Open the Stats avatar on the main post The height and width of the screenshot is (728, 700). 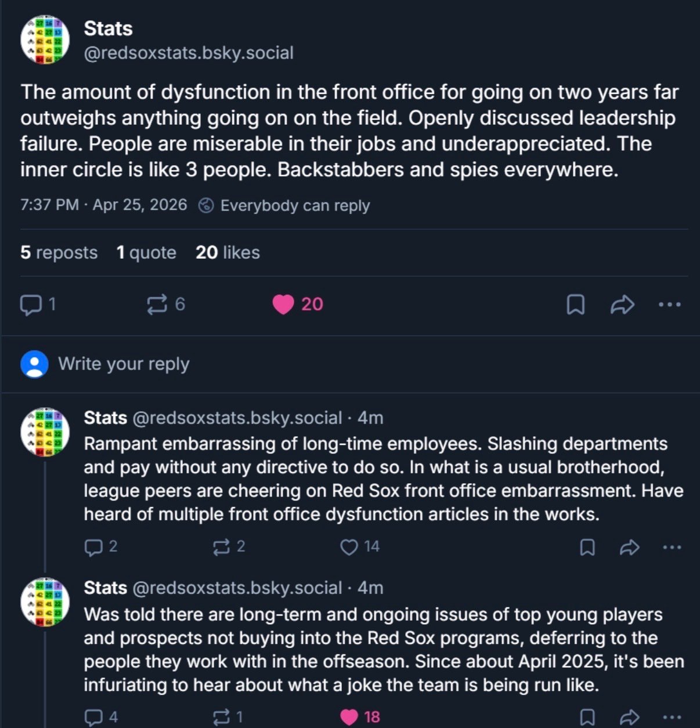coord(45,40)
